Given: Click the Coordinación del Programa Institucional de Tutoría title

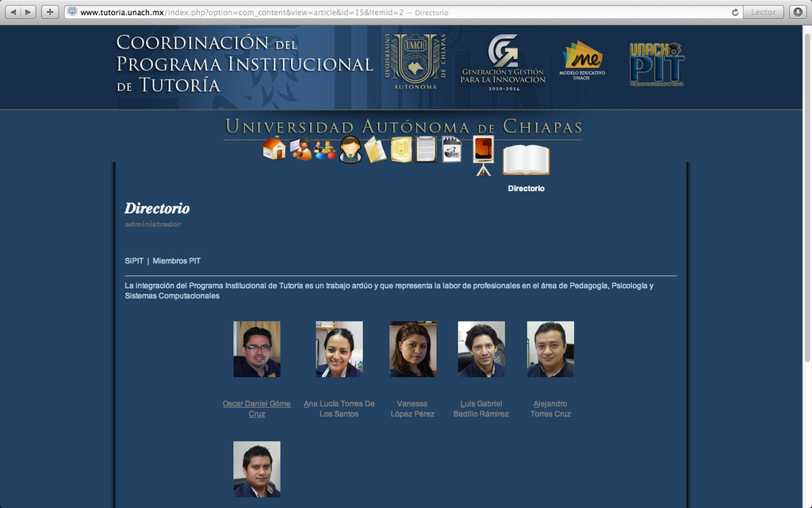Looking at the screenshot, I should tap(244, 63).
